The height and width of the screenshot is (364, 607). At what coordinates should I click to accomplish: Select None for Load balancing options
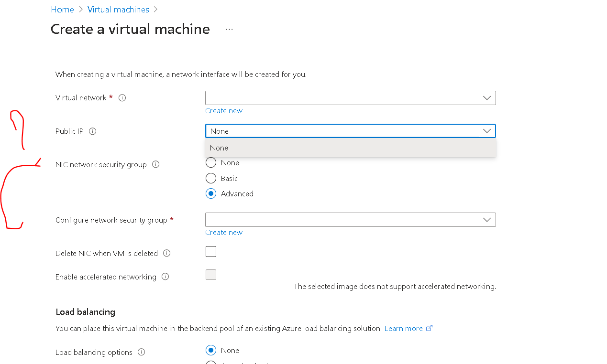tap(211, 350)
